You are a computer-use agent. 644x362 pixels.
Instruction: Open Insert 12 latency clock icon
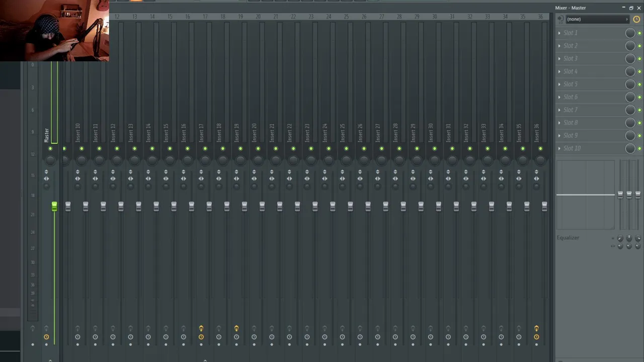pyautogui.click(x=113, y=337)
